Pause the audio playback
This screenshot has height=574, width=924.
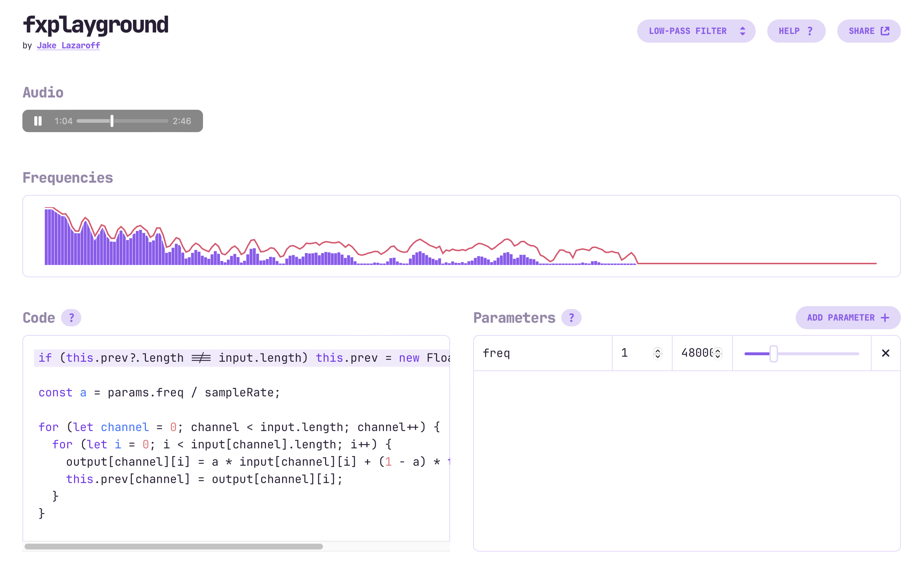coord(38,121)
